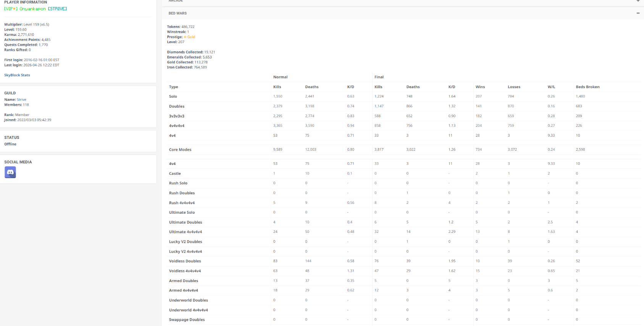This screenshot has height=326, width=644.
Task: Click the Offline status text
Action: click(10, 144)
